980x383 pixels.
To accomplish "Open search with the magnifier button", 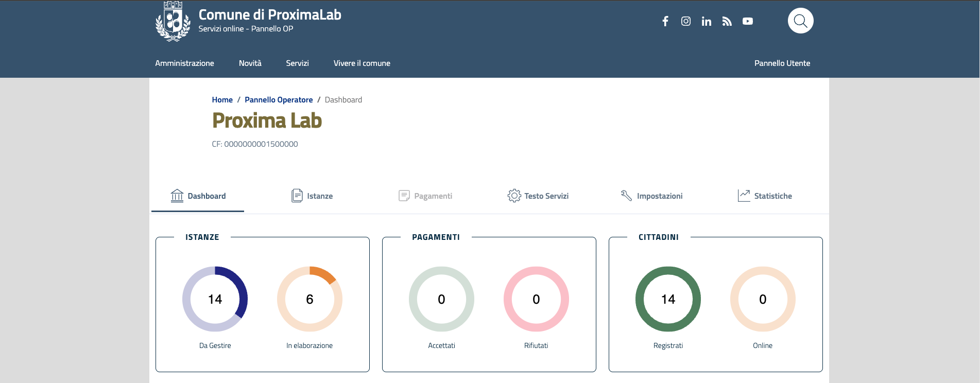I will tap(800, 21).
